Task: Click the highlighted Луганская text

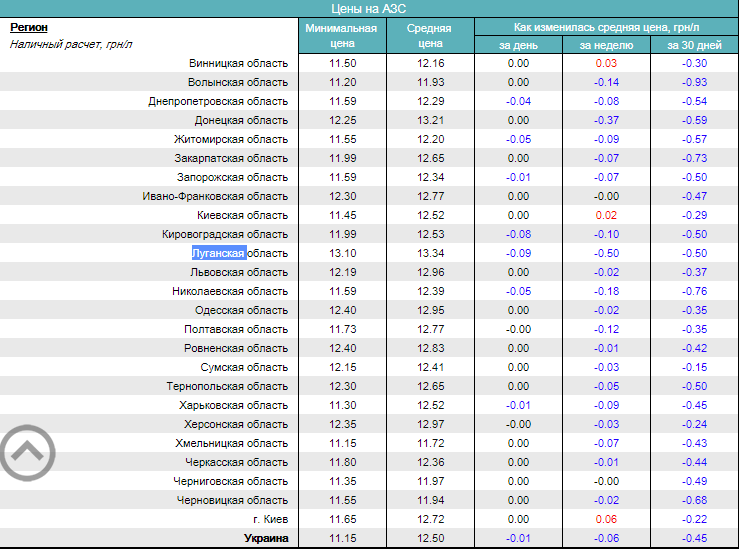Action: point(219,253)
